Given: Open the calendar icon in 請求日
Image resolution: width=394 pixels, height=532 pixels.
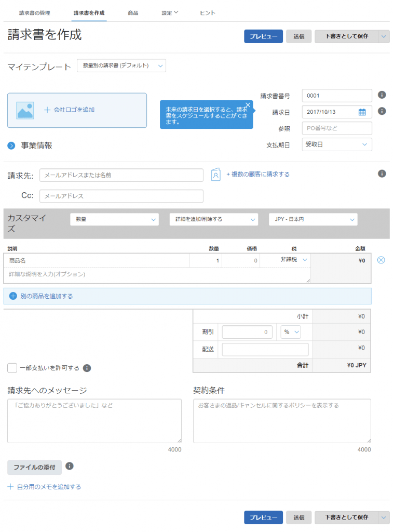Looking at the screenshot, I should pyautogui.click(x=362, y=112).
